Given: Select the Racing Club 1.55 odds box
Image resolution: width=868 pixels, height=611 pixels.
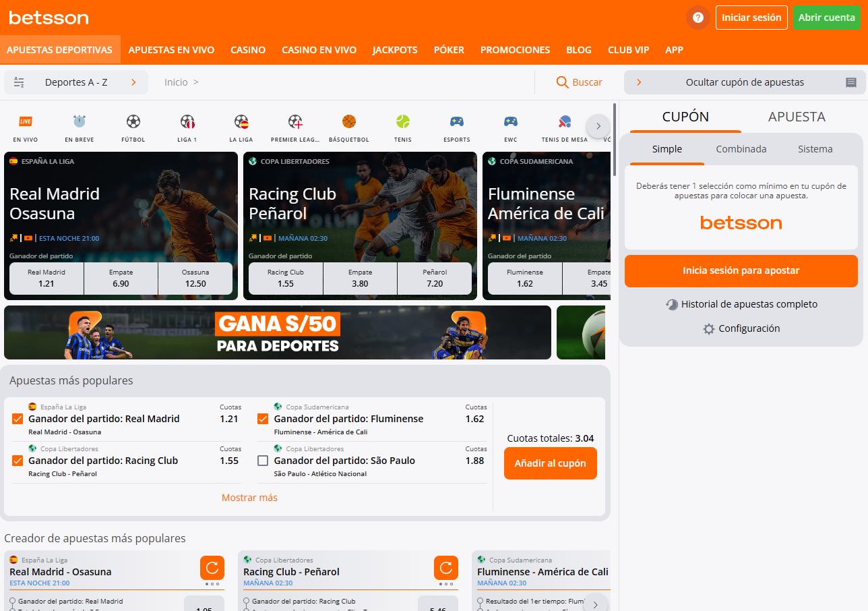Looking at the screenshot, I should point(285,279).
